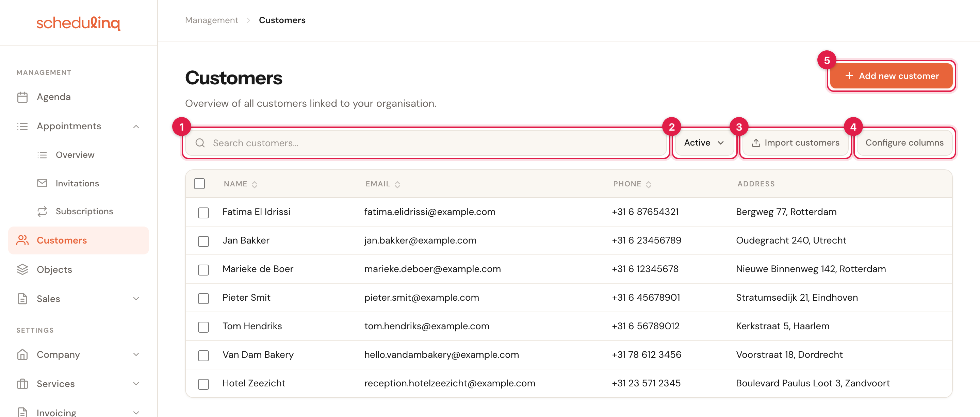Click address Kerkstraat 5, Haarlem
Viewport: 980px width, 417px height.
point(782,326)
